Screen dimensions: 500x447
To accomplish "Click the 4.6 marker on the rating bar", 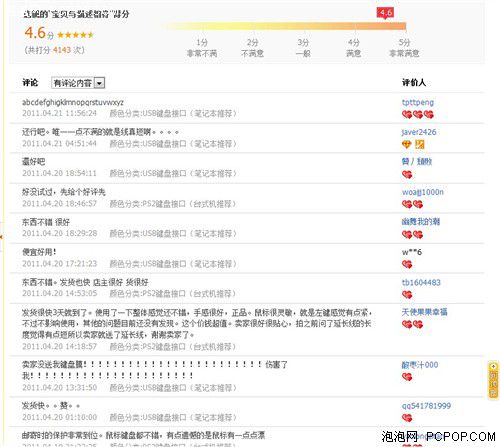I will tap(385, 13).
